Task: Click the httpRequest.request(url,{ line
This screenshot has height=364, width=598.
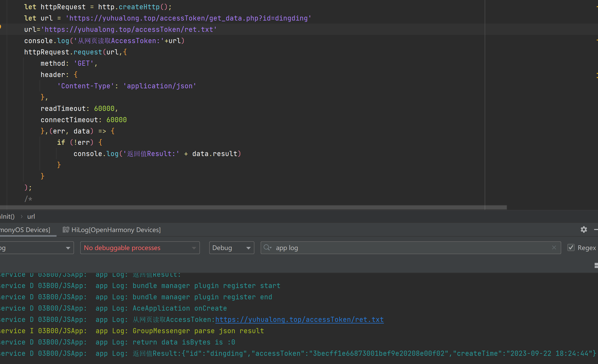Action: tap(76, 52)
